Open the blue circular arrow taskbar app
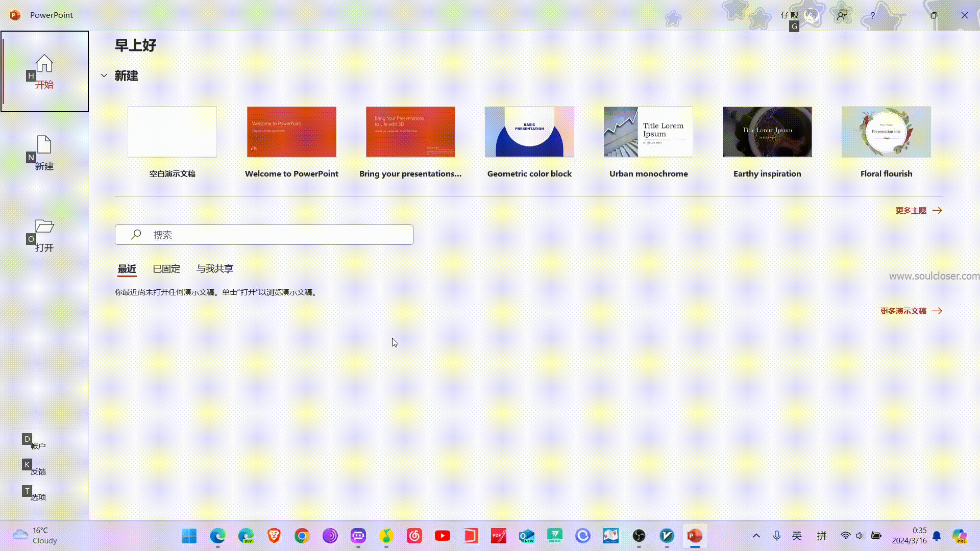This screenshot has width=980, height=551. click(583, 536)
